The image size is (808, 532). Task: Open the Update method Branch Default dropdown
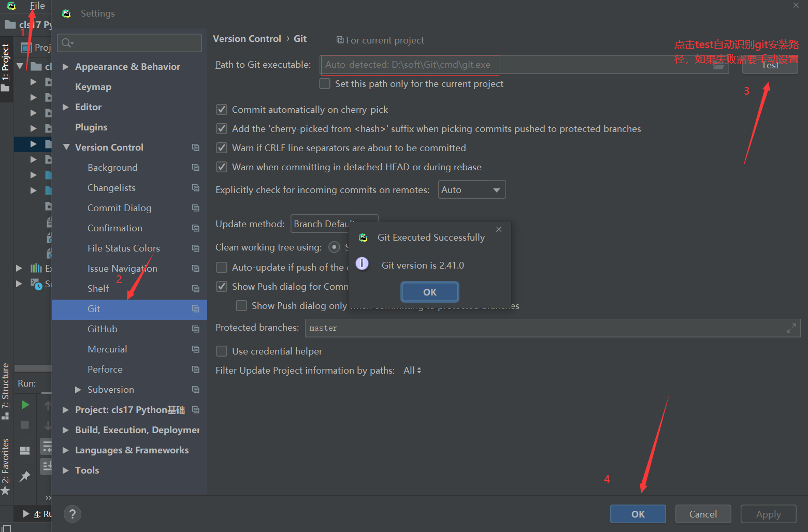[x=335, y=224]
